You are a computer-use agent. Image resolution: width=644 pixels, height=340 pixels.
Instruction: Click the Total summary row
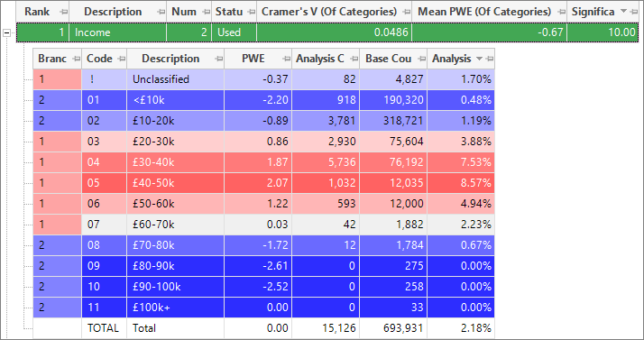coord(263,328)
